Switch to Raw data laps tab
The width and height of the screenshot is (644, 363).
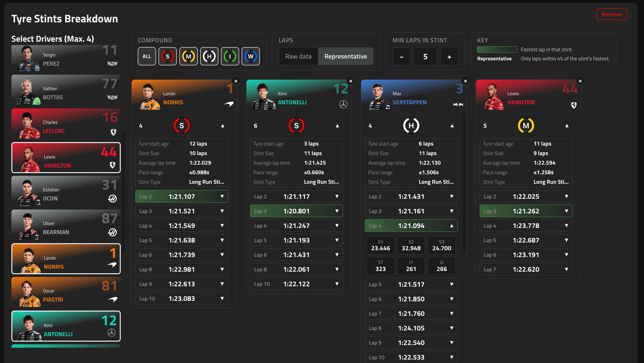coord(298,56)
